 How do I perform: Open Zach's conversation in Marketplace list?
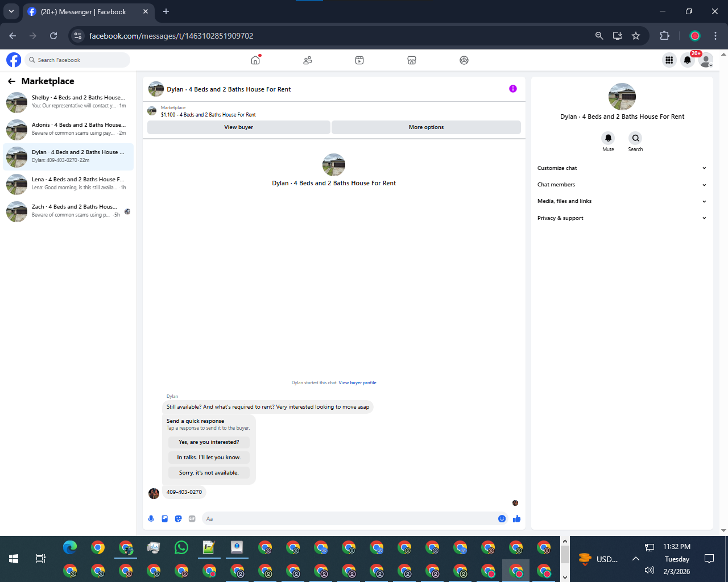click(x=68, y=211)
